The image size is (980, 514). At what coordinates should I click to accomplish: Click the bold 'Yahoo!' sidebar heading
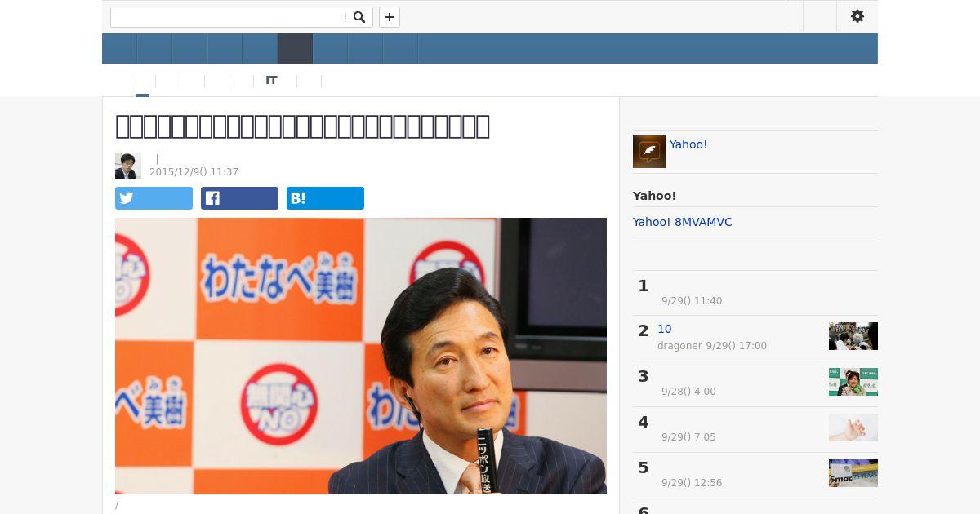[x=654, y=196]
